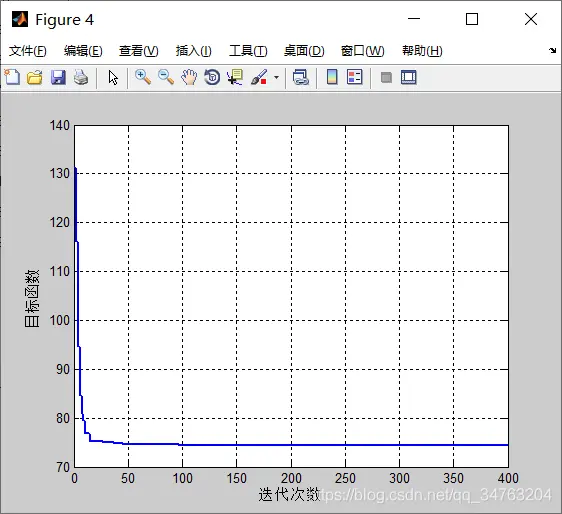This screenshot has width=562, height=514.
Task: Show plot tools and dock figure
Action: point(409,77)
